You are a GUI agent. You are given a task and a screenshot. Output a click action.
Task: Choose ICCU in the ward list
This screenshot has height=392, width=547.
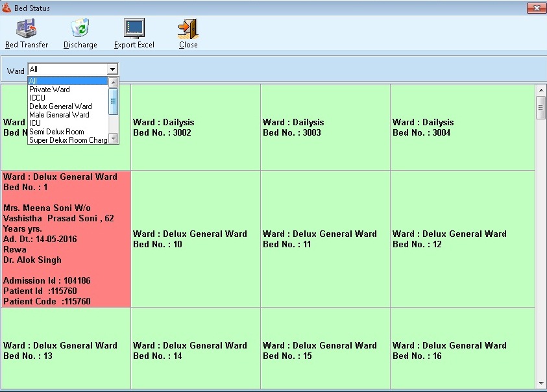[x=38, y=98]
